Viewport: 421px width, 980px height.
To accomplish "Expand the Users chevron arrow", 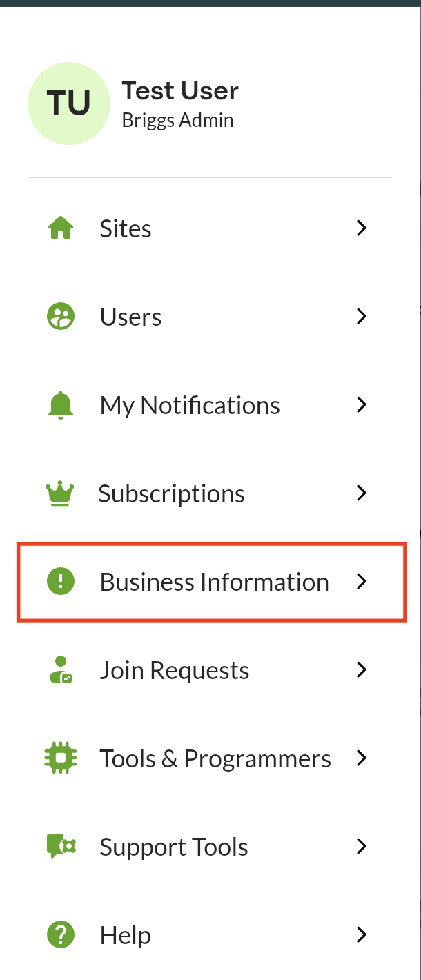I will coord(361,316).
